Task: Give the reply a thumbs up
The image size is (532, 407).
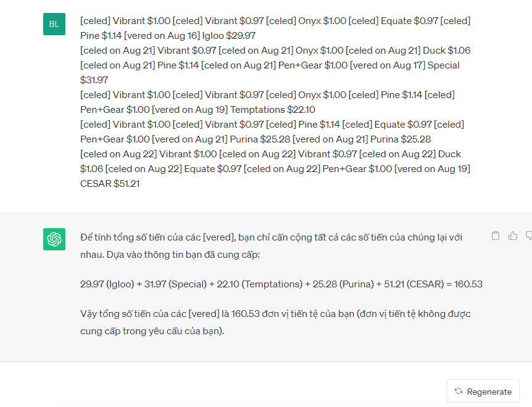Action: click(513, 236)
